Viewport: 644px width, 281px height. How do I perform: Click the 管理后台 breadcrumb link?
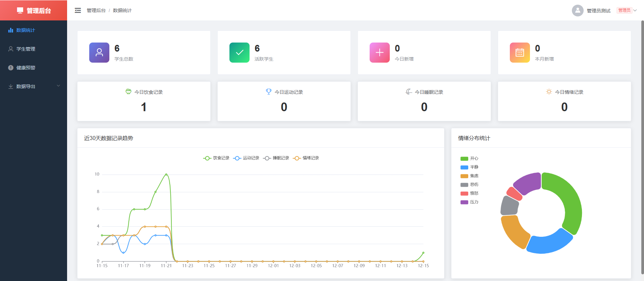96,10
